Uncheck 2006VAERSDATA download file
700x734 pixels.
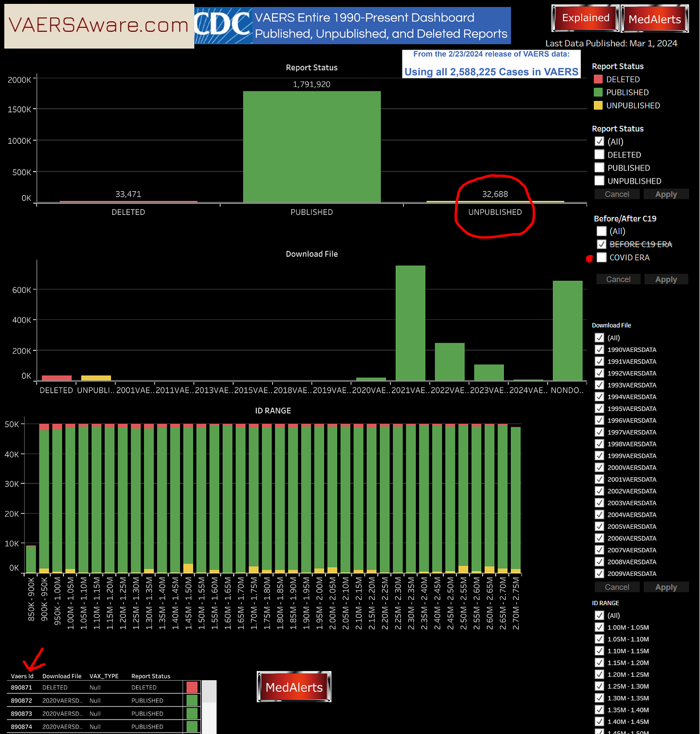pos(599,538)
